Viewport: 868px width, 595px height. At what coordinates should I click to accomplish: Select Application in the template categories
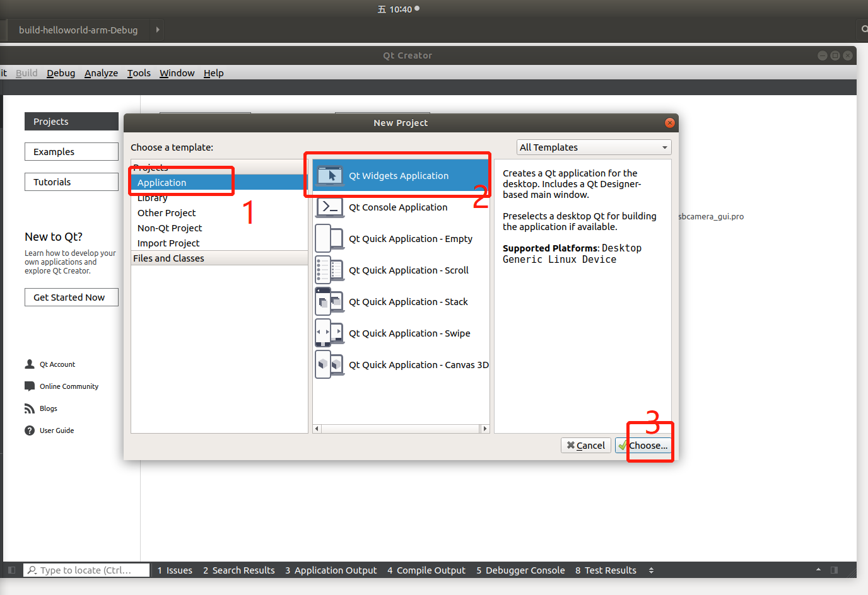point(219,183)
